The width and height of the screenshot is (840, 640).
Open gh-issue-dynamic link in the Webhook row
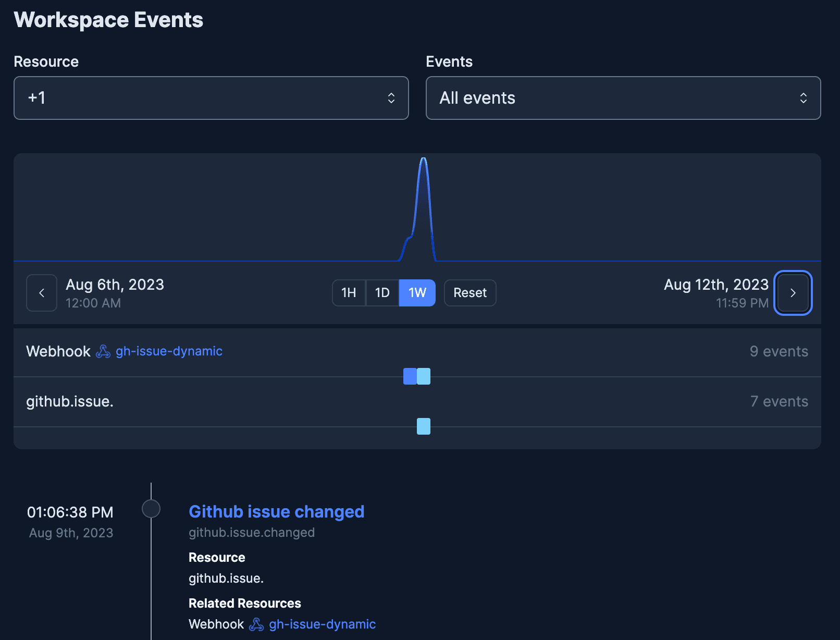click(x=169, y=352)
